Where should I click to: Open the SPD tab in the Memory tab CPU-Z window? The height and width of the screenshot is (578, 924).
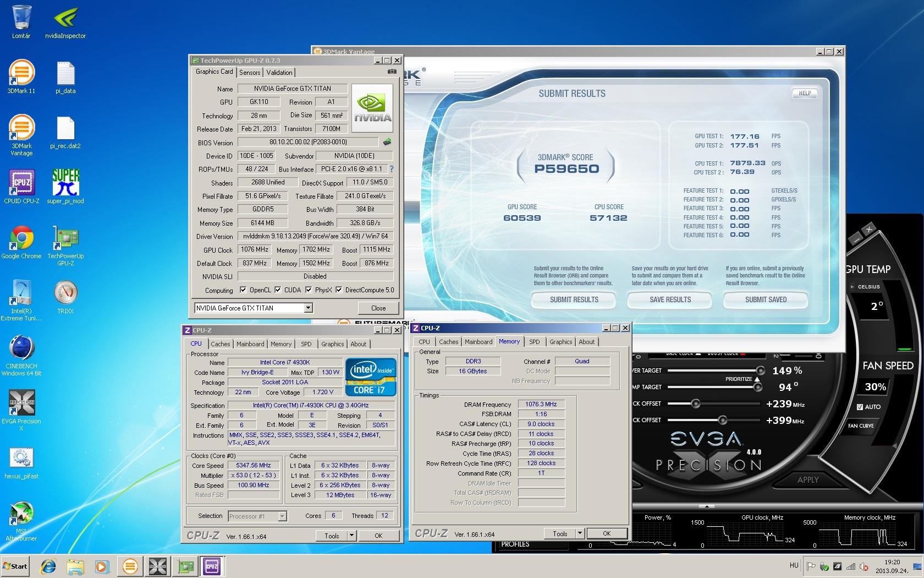pyautogui.click(x=534, y=342)
